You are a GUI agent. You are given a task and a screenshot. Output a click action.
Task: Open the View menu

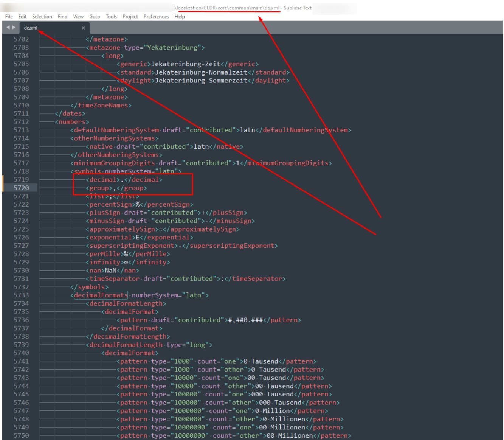(x=78, y=16)
